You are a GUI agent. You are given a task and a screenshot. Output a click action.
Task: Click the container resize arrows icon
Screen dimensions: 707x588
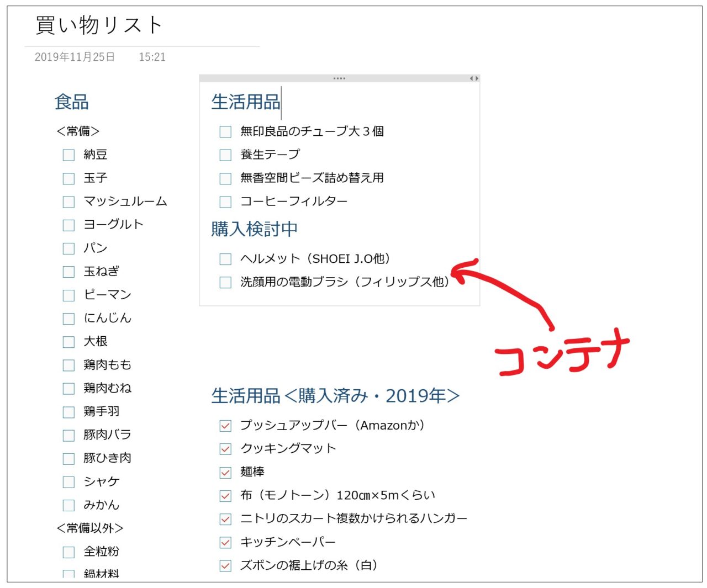click(474, 78)
